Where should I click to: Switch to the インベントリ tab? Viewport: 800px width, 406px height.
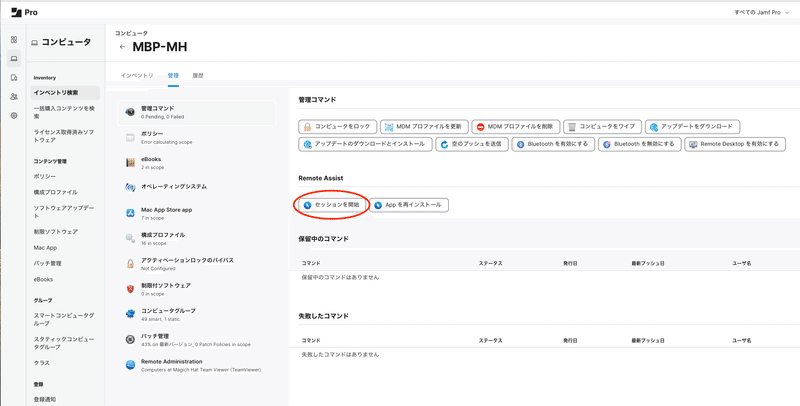click(x=137, y=75)
